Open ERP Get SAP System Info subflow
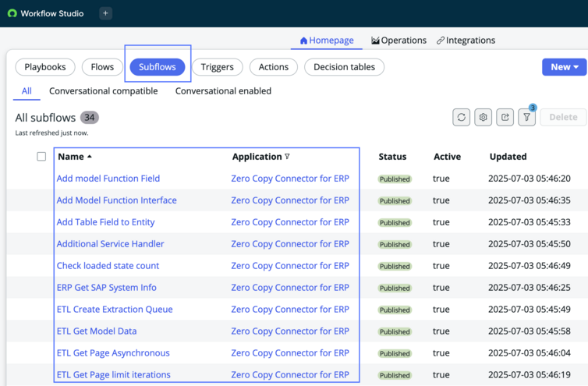The image size is (588, 386). click(107, 287)
